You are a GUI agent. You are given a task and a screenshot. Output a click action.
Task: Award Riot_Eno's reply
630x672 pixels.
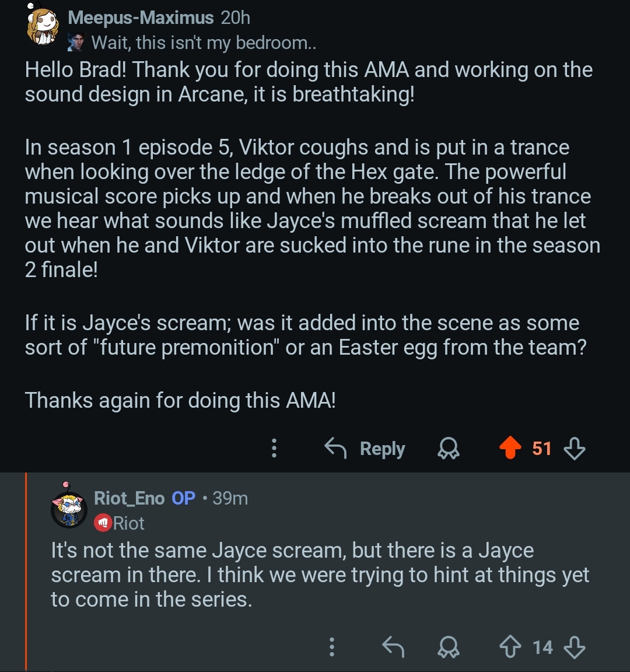[x=449, y=647]
